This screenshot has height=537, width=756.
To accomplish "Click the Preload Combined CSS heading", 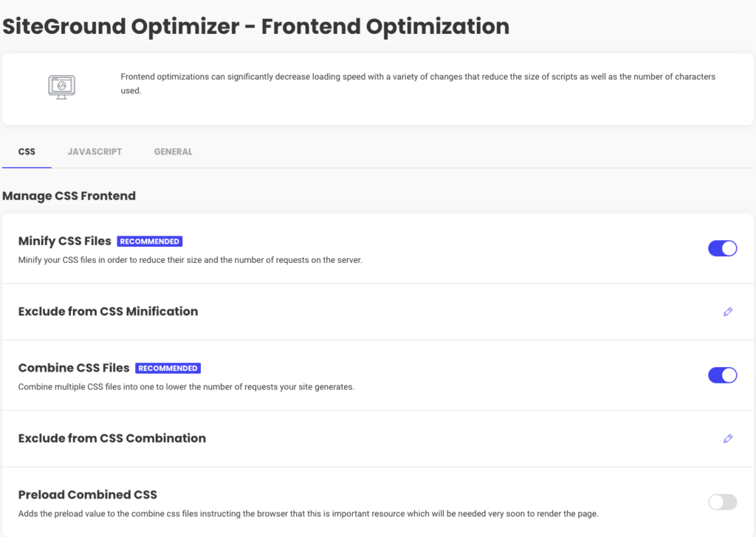I will point(88,495).
